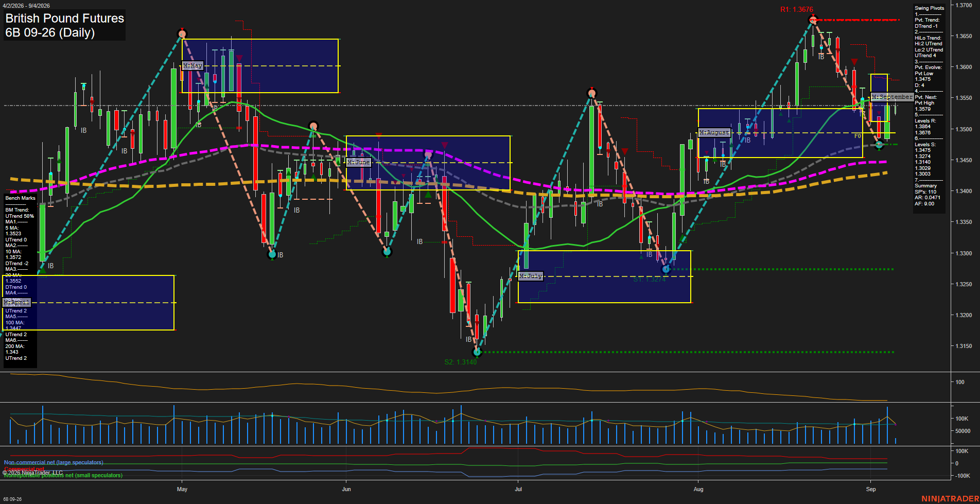Click the S1: 1.3274 support label

(x=650, y=280)
